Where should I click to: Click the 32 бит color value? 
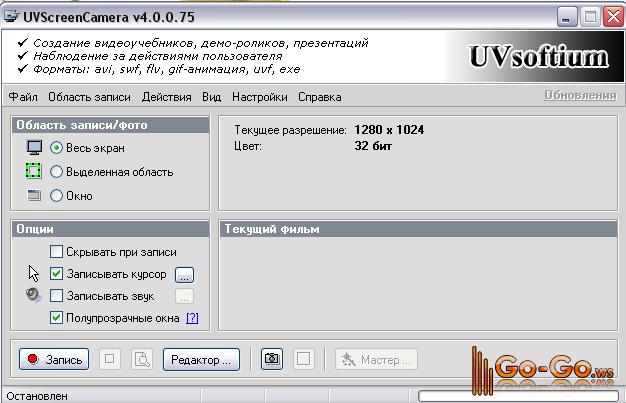[x=373, y=146]
